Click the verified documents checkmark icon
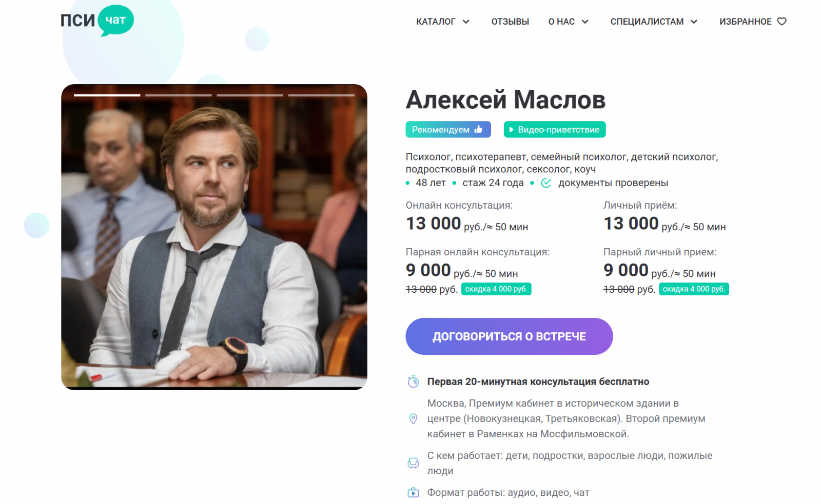This screenshot has width=821, height=504. pos(546,183)
